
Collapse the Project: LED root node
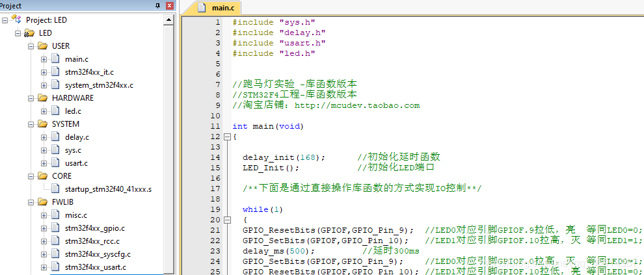[5, 20]
